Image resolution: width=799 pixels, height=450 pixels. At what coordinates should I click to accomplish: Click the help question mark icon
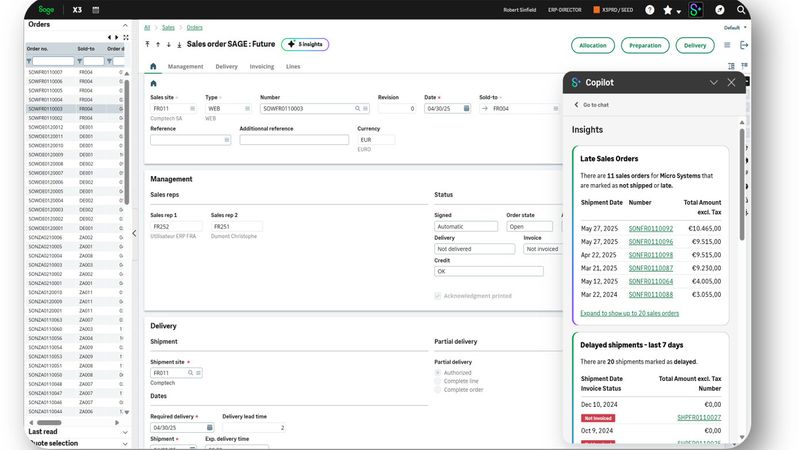(650, 10)
